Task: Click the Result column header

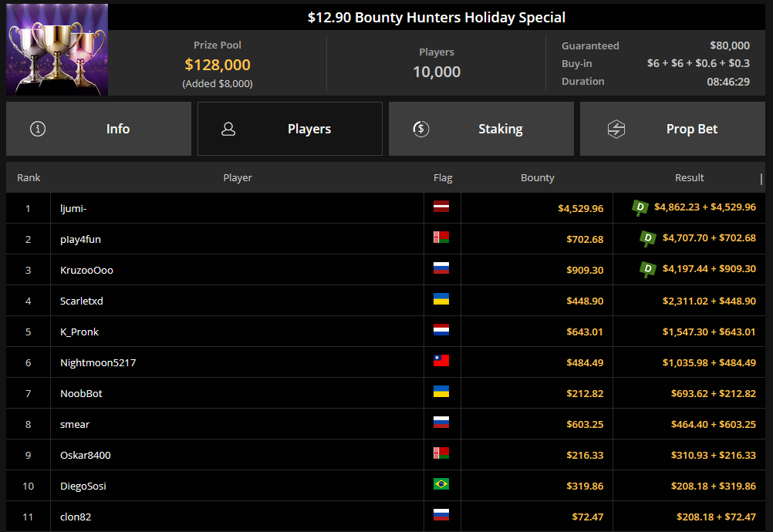Action: [689, 178]
